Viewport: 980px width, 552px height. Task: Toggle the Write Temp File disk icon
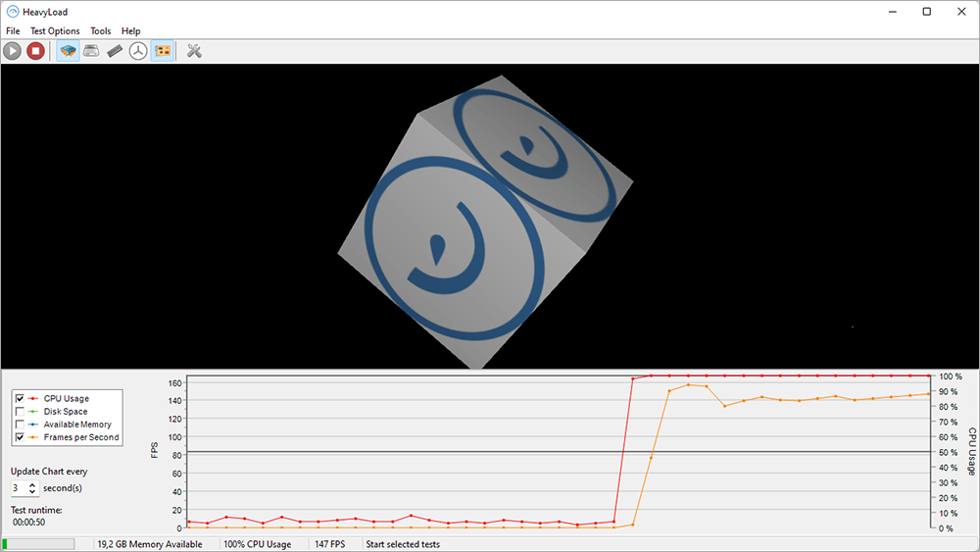coord(91,51)
